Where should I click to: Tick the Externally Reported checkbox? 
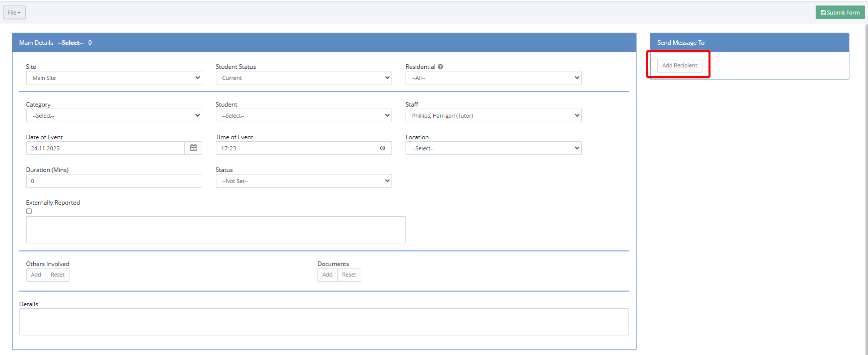pyautogui.click(x=29, y=211)
